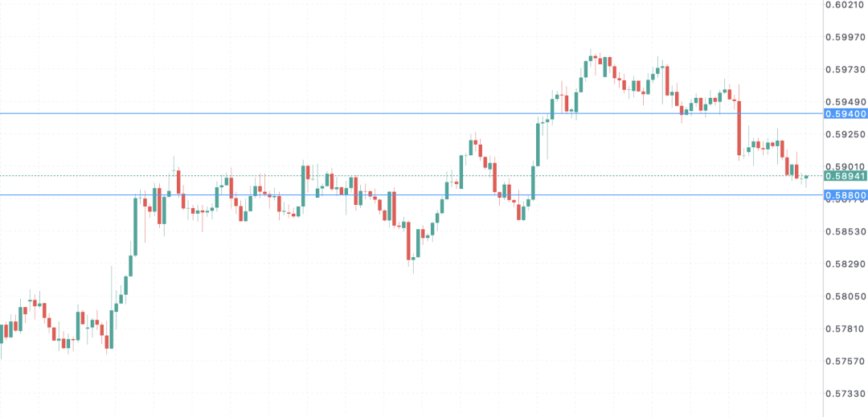The image size is (868, 417).
Task: Click the long red candle breaking below 0.59400
Action: pos(739,129)
